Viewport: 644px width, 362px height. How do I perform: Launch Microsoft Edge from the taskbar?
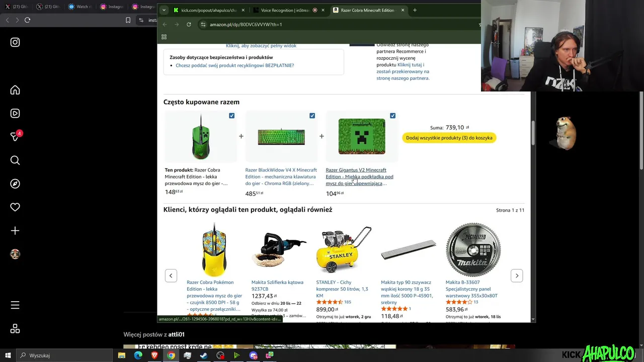pyautogui.click(x=138, y=355)
